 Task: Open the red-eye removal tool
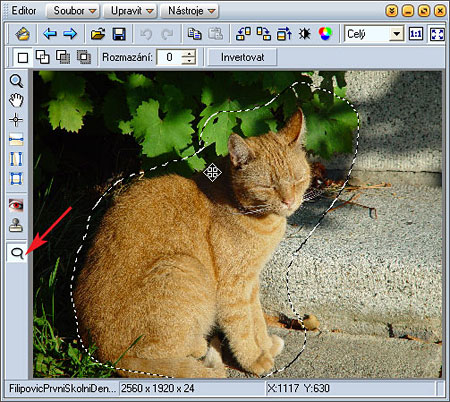16,206
